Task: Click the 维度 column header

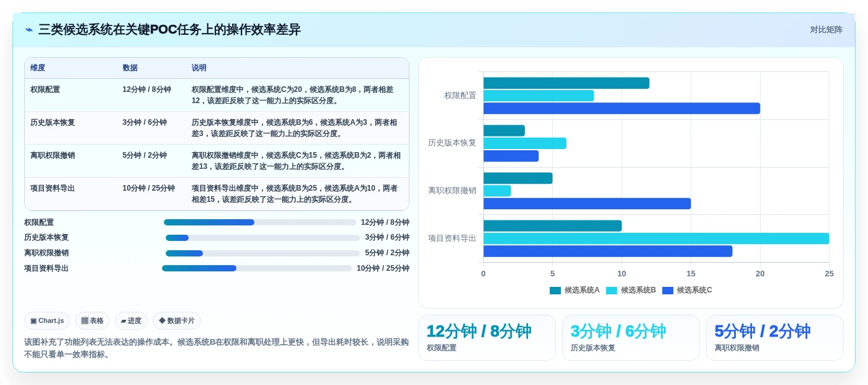Action: point(38,68)
